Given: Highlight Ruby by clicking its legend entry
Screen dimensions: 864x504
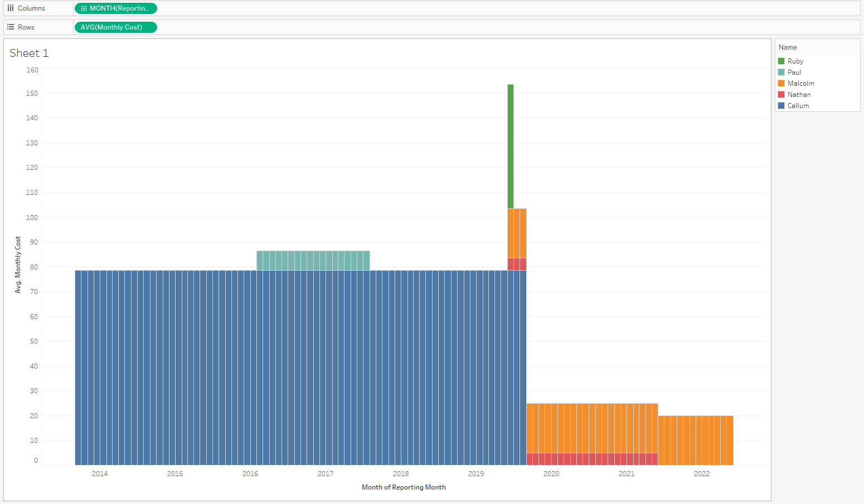Looking at the screenshot, I should click(x=795, y=61).
